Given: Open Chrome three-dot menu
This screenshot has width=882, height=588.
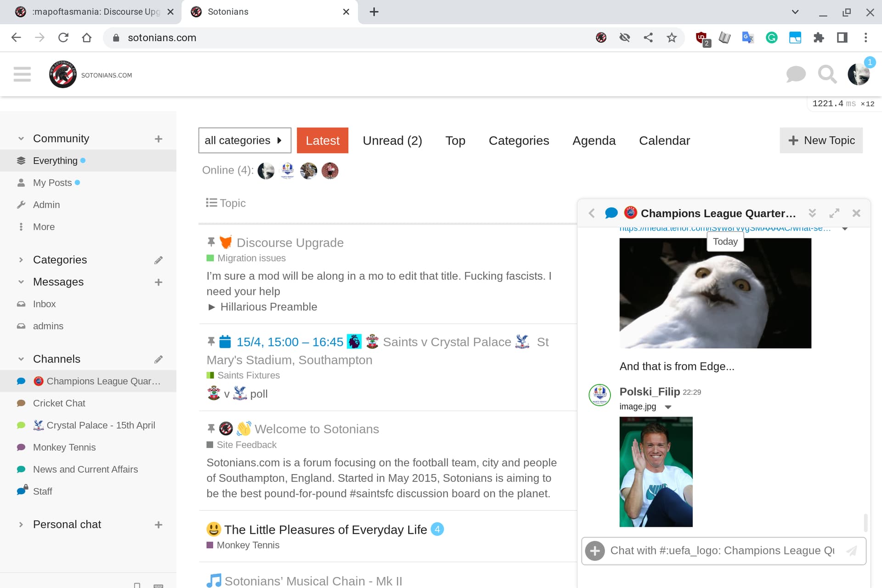Looking at the screenshot, I should [x=866, y=38].
